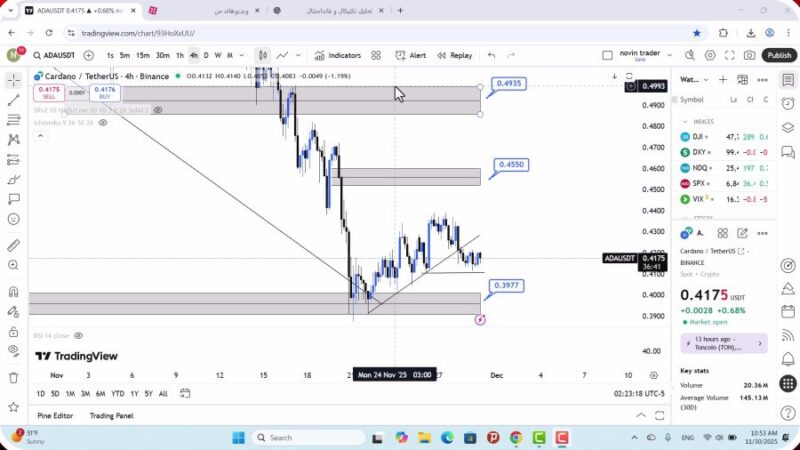Click the 0.4176 BUY button

click(103, 93)
